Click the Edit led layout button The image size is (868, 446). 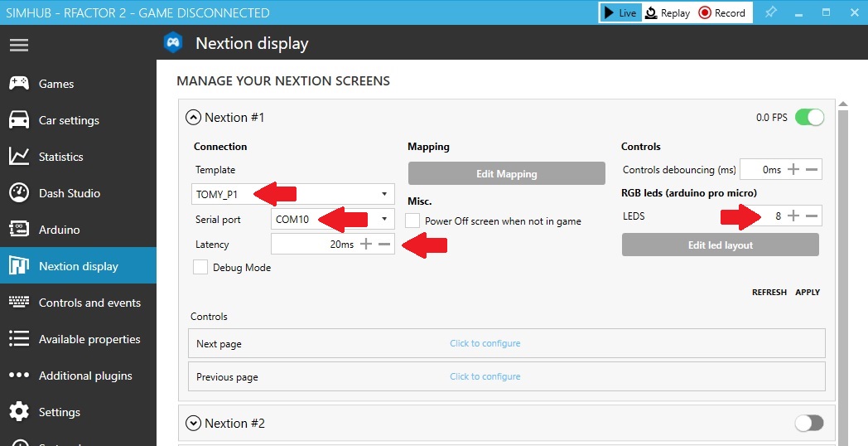coord(721,245)
